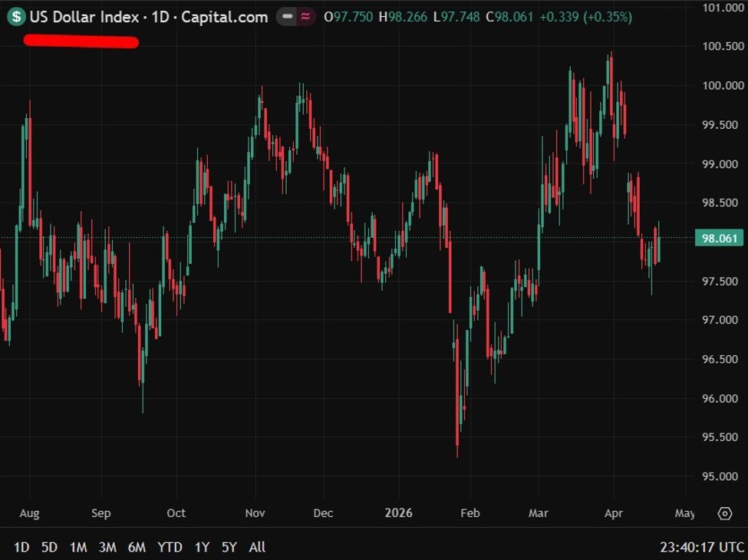Choose the 3M range button
Image resolution: width=748 pixels, height=560 pixels.
107,547
